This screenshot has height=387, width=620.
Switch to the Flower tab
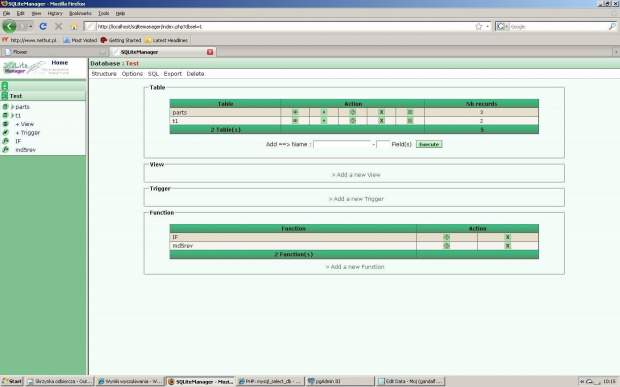point(55,52)
